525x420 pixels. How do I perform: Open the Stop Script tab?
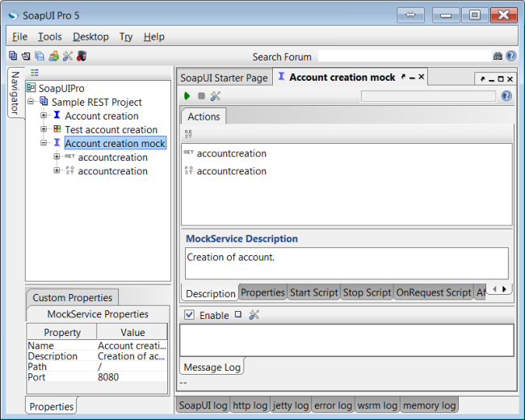click(x=367, y=292)
